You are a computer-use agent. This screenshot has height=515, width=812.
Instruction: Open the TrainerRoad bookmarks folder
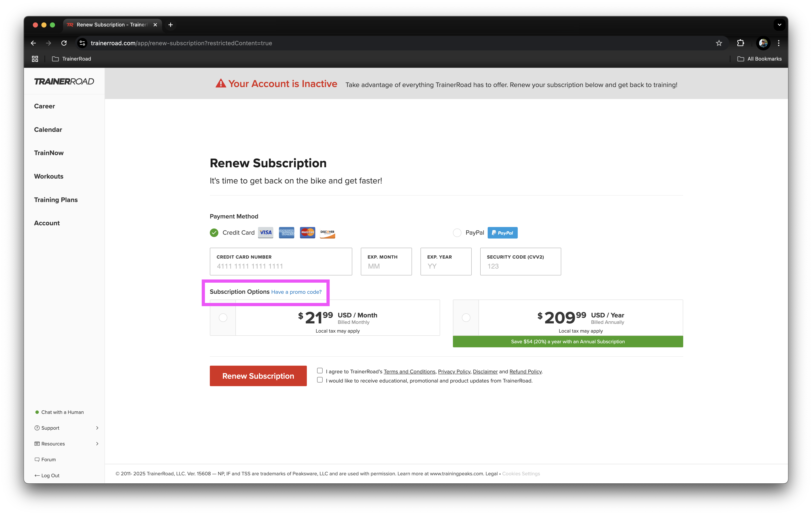[x=71, y=59]
